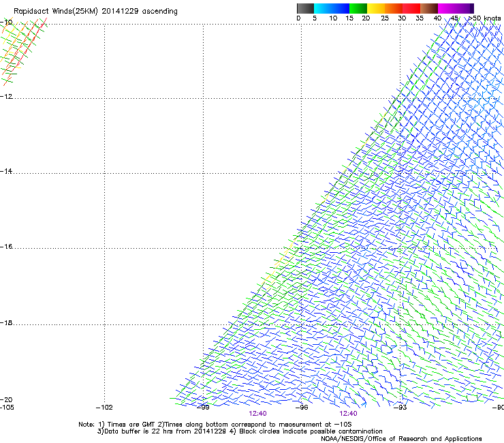The width and height of the screenshot is (504, 443).
Task: Click latitude axis label -20
Action: coord(6,400)
